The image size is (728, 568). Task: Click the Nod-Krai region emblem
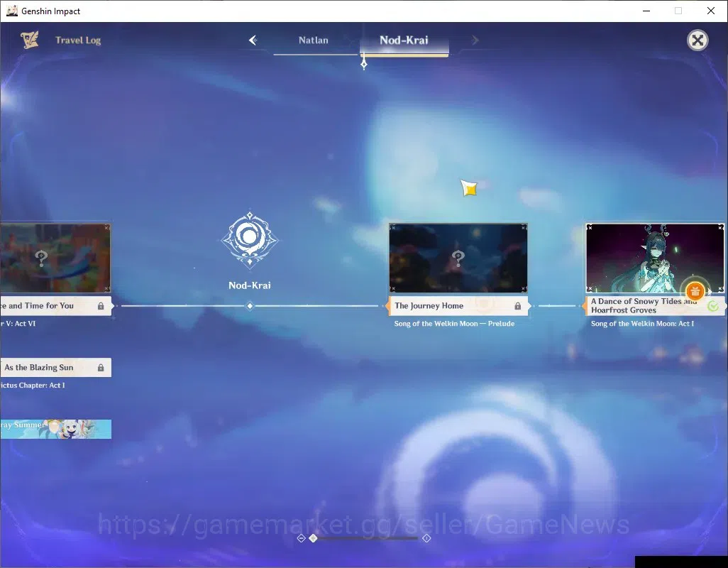pyautogui.click(x=250, y=239)
